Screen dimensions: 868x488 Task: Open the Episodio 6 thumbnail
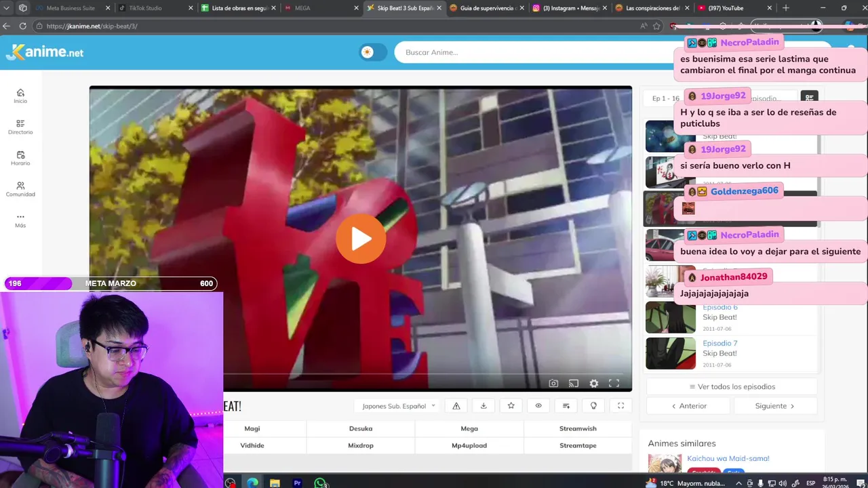pos(671,317)
